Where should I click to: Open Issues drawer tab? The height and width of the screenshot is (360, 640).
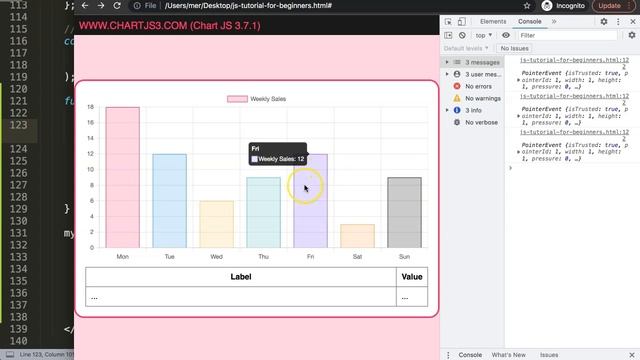[549, 355]
